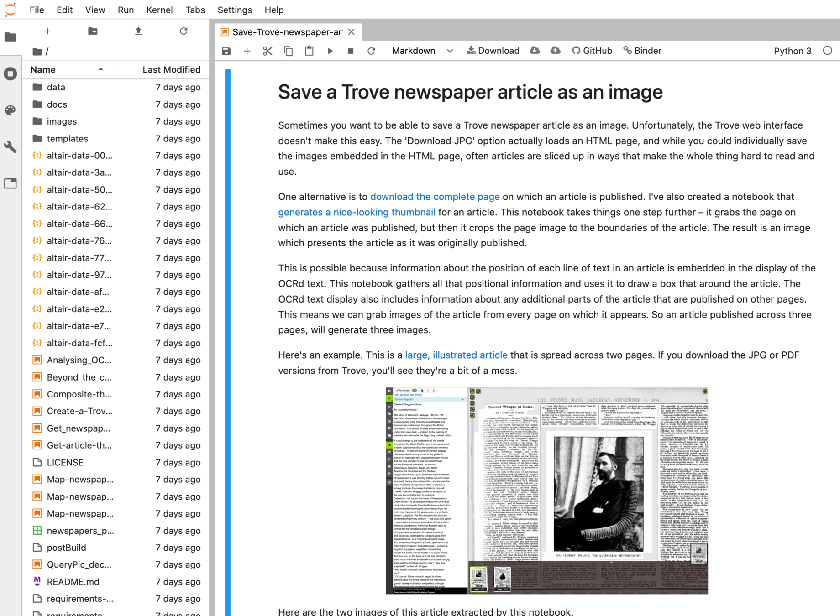Follow 'generates a nice-looking thumbnail' link

pos(357,212)
